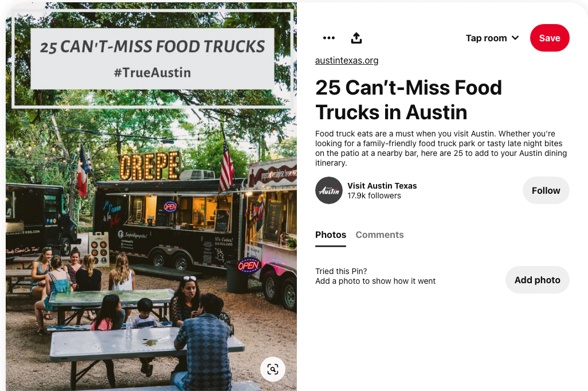
Task: Follow Visit Austin Texas
Action: [546, 190]
